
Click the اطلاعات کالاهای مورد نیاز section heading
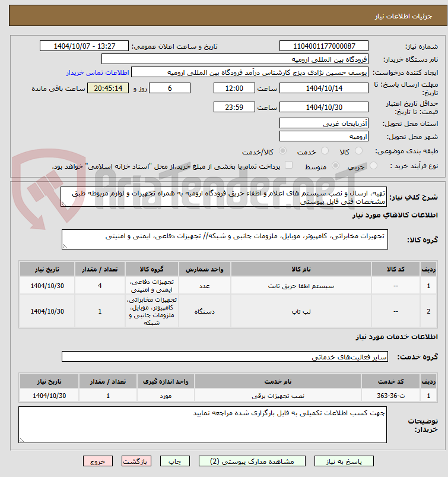coord(395,215)
